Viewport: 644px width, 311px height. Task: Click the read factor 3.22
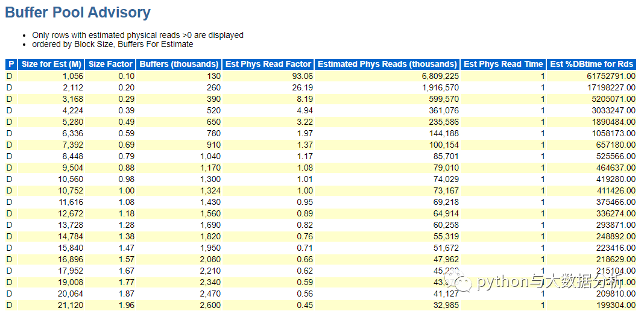point(305,122)
